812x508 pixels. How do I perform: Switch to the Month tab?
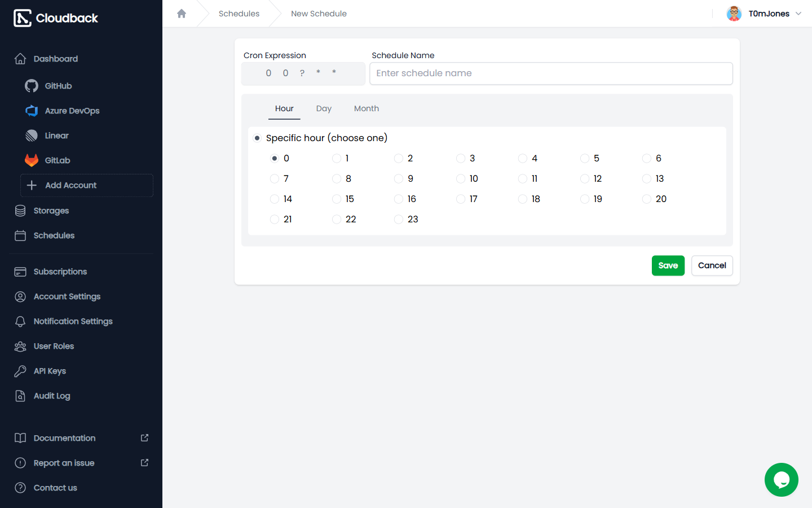click(367, 108)
